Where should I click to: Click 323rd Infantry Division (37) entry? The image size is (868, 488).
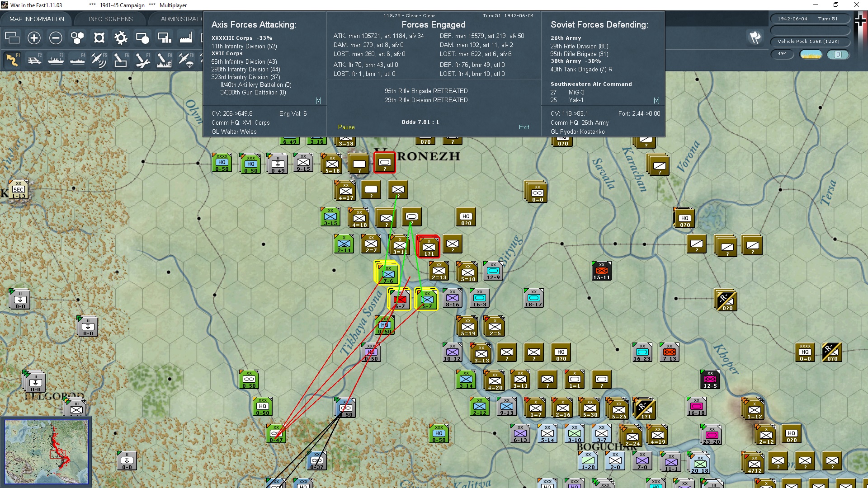pyautogui.click(x=245, y=77)
